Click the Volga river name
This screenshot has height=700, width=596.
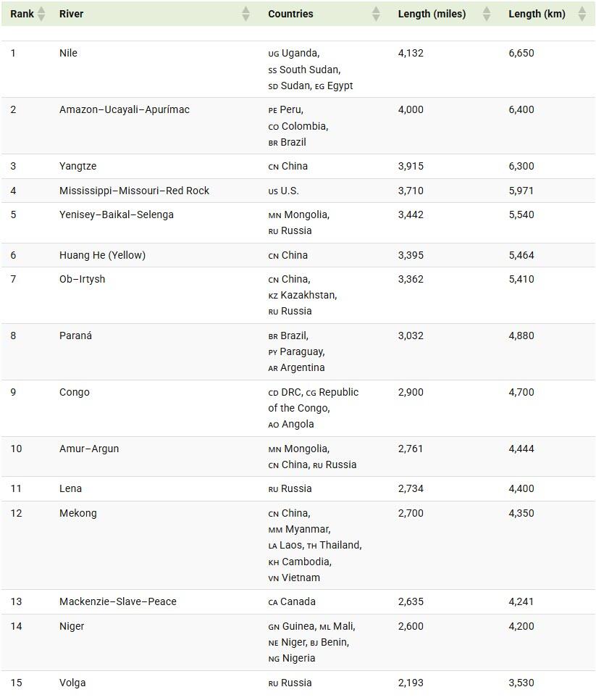click(72, 683)
